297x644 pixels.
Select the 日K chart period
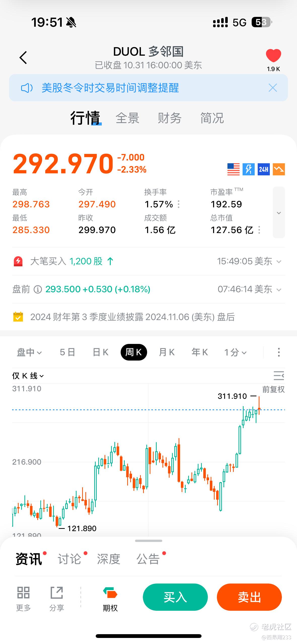(101, 352)
